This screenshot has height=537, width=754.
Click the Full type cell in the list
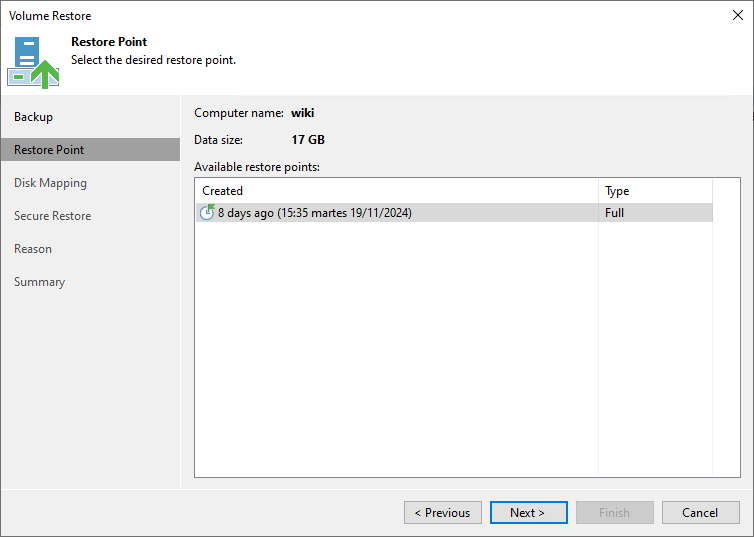tap(615, 213)
